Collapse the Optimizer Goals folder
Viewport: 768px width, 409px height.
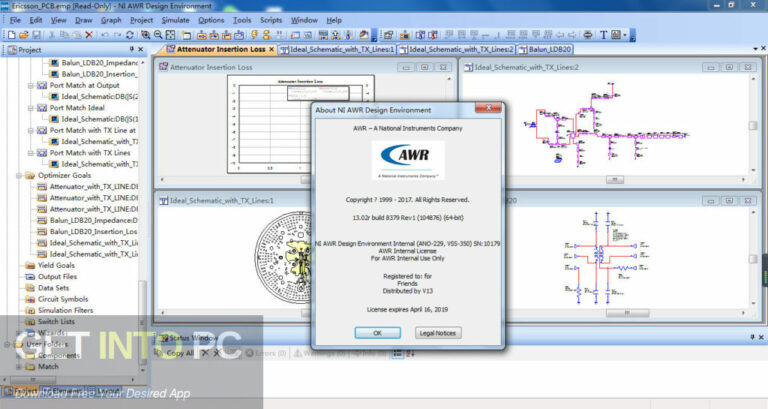(x=19, y=175)
